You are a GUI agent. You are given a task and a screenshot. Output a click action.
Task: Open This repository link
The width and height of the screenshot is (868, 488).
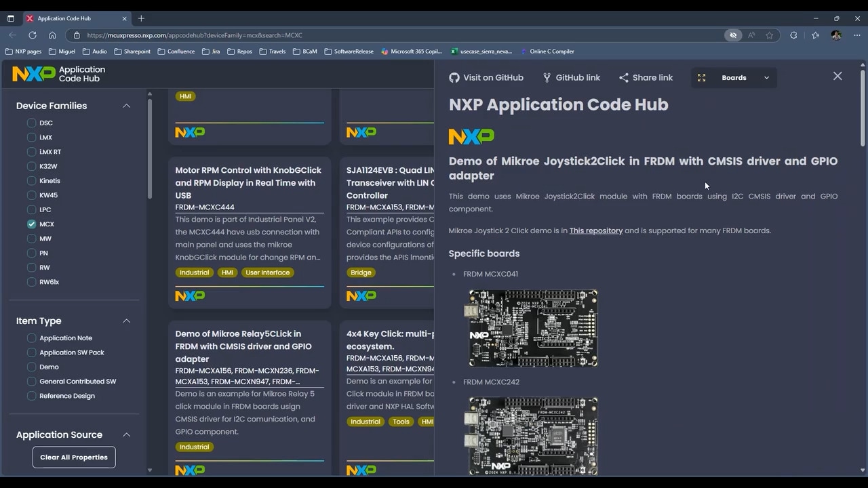coord(596,230)
